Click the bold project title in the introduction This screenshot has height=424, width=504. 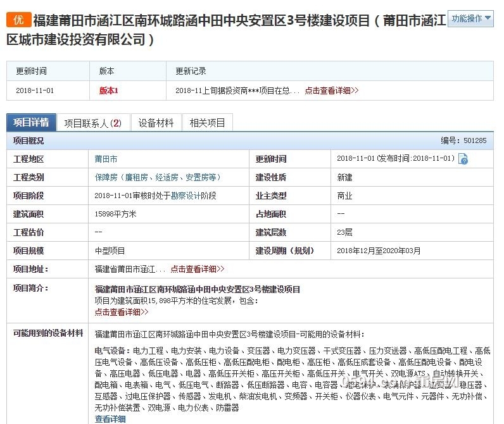(198, 289)
